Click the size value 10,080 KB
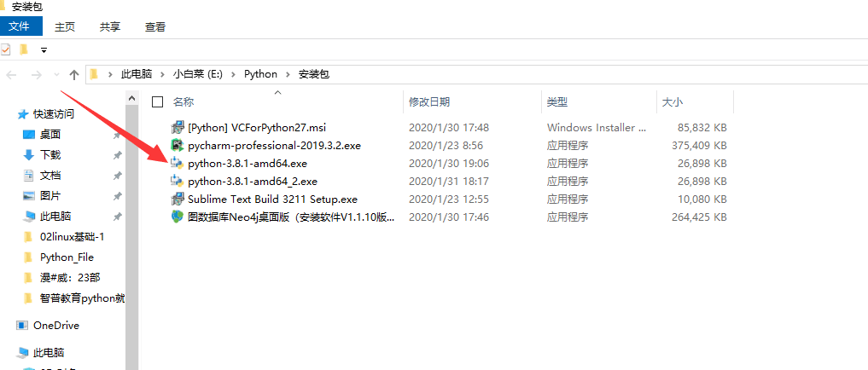The width and height of the screenshot is (868, 370). (x=702, y=199)
